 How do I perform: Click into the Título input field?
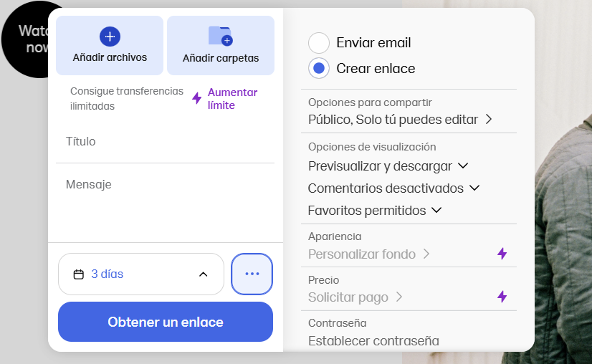point(165,142)
